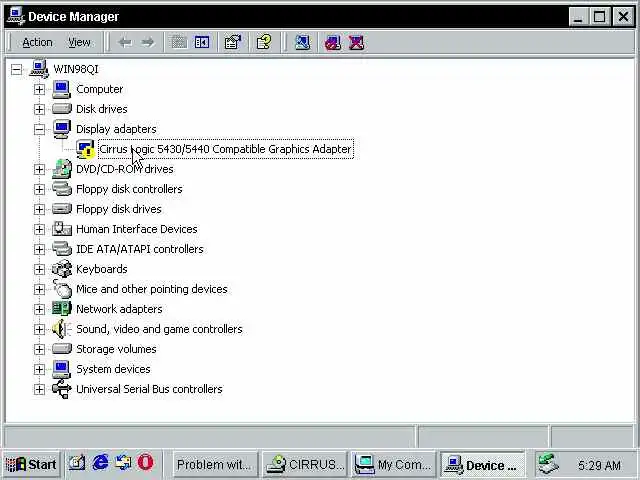
Task: Launch Opera from quick launch
Action: [x=146, y=463]
